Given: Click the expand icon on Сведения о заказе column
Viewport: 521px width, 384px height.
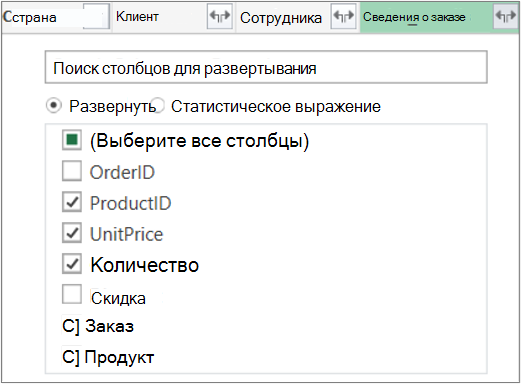Looking at the screenshot, I should pyautogui.click(x=505, y=16).
